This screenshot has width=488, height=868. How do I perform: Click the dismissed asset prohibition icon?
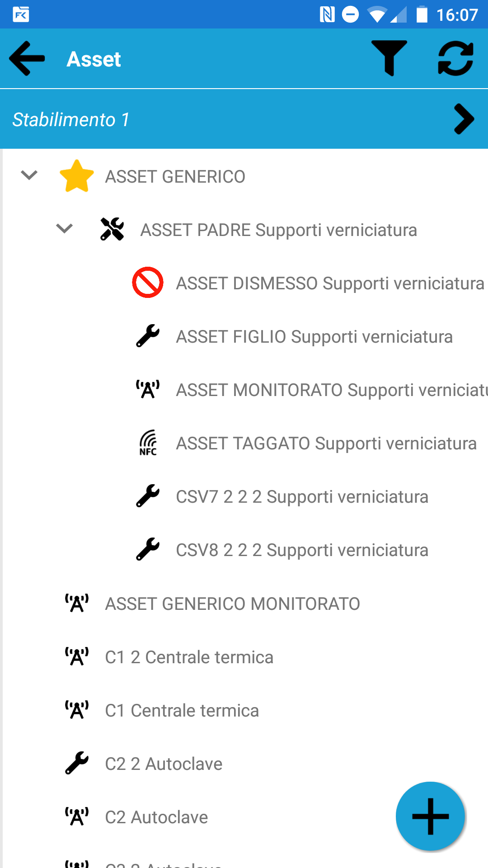[147, 283]
